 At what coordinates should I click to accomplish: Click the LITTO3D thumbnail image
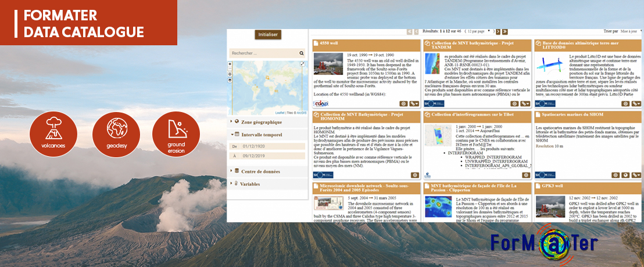pos(551,65)
